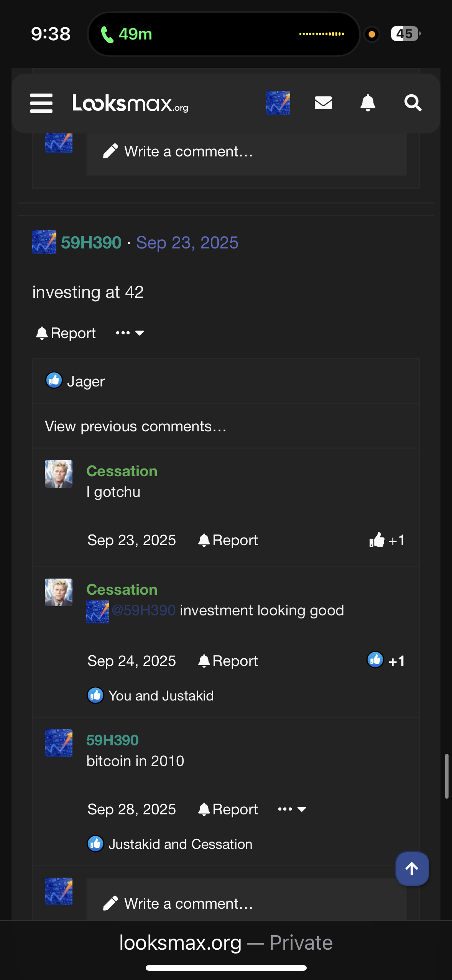The width and height of the screenshot is (452, 980).
Task: Open notifications bell in header
Action: coord(368,103)
